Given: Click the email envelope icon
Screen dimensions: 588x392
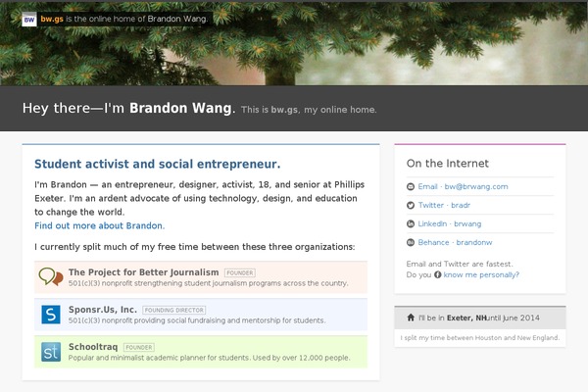Looking at the screenshot, I should pyautogui.click(x=411, y=187).
